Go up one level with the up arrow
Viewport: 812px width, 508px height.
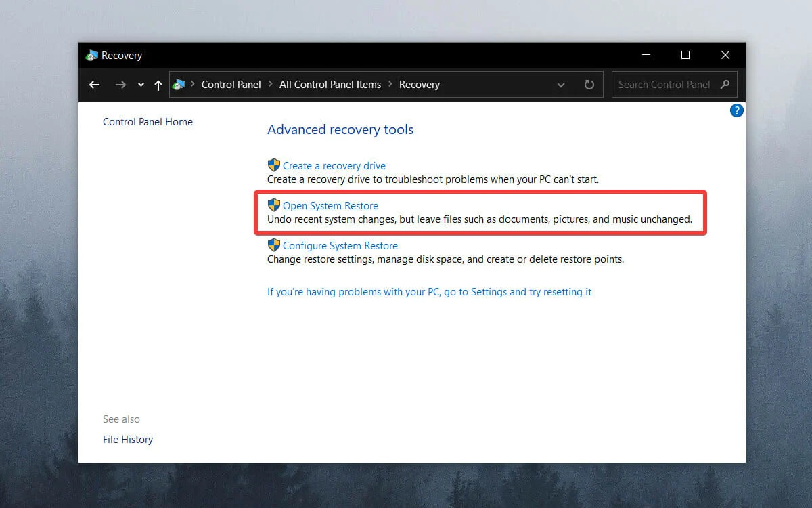coord(158,85)
